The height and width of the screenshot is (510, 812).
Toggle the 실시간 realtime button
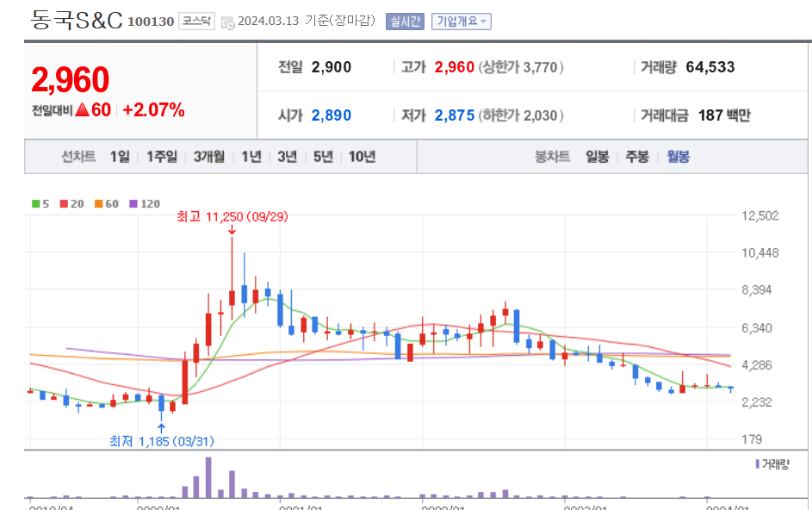point(405,22)
